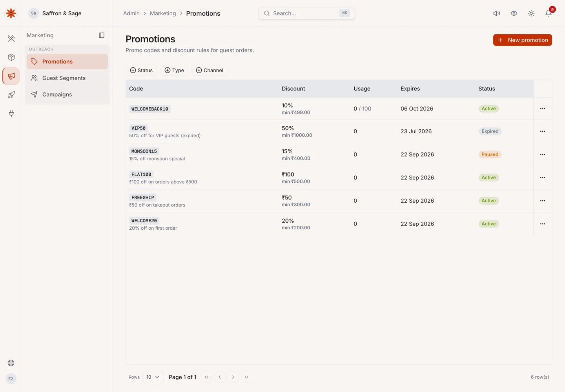565x392 pixels.
Task: Open the restaurant utensils sidebar icon
Action: pos(11,38)
